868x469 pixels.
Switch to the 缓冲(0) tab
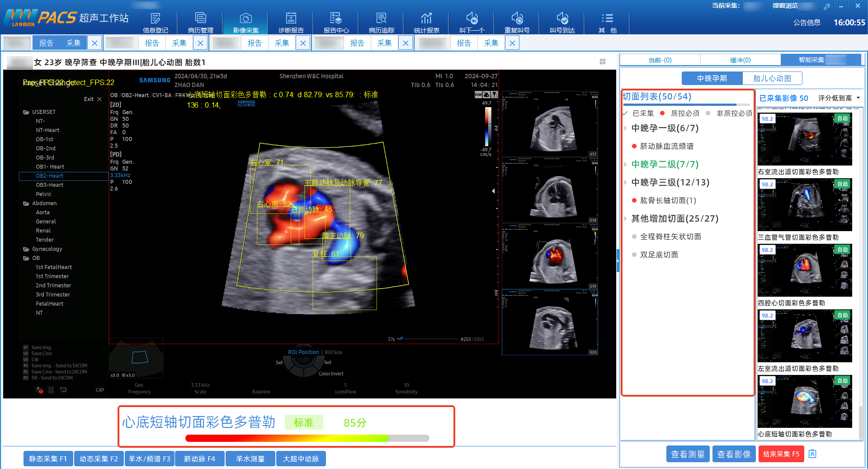coord(740,60)
